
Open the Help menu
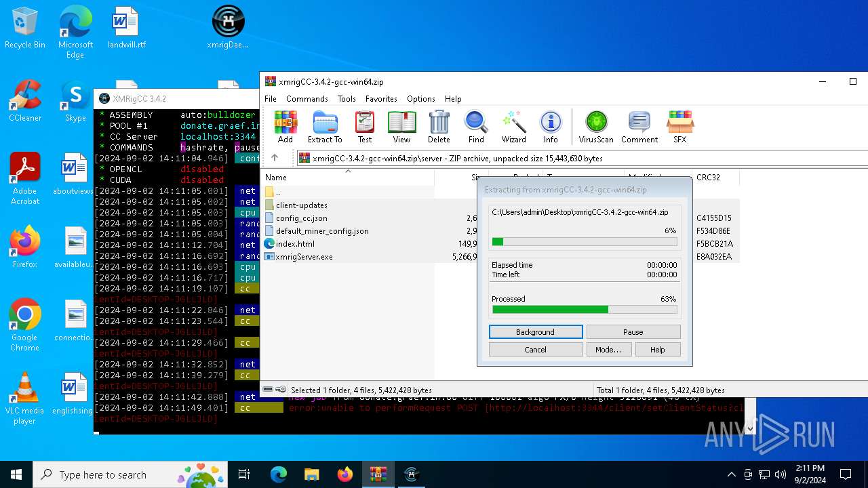point(453,99)
